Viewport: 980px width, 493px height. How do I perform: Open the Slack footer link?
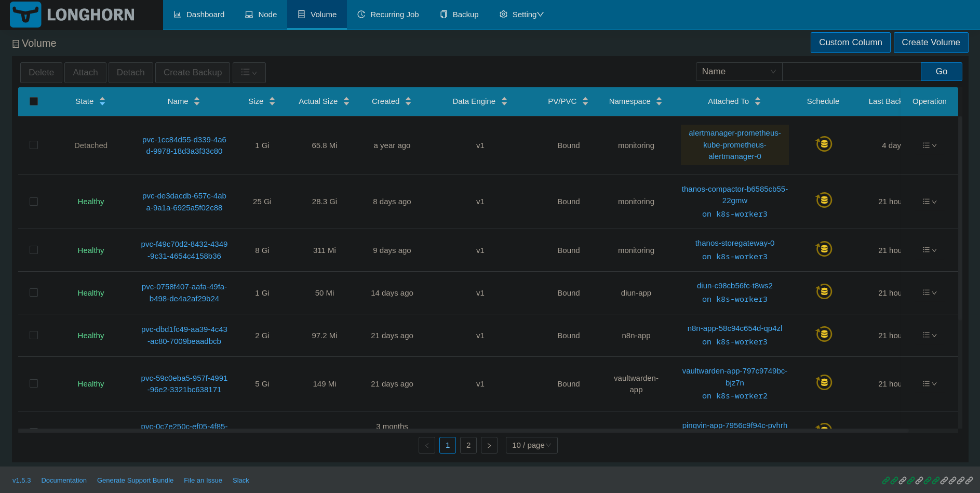[x=241, y=481]
